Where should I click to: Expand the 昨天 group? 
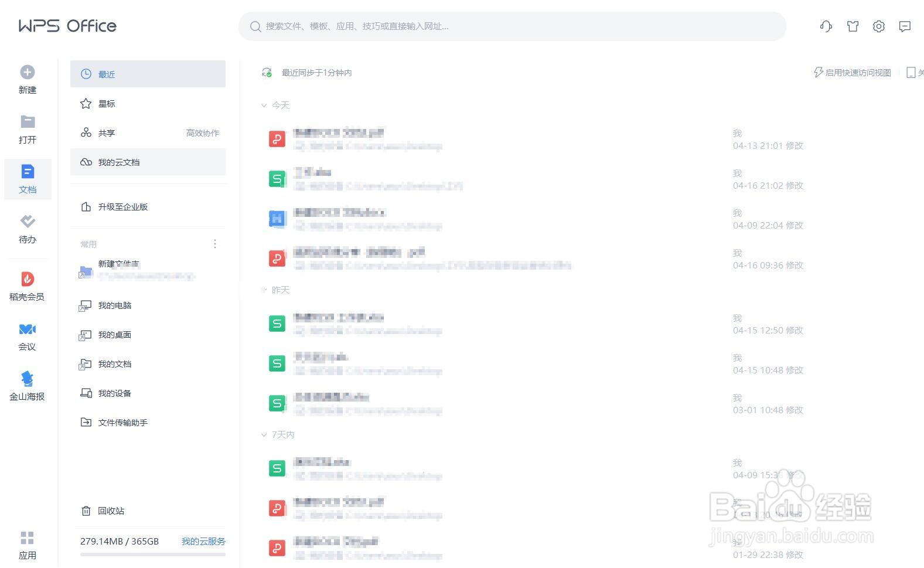coord(264,290)
